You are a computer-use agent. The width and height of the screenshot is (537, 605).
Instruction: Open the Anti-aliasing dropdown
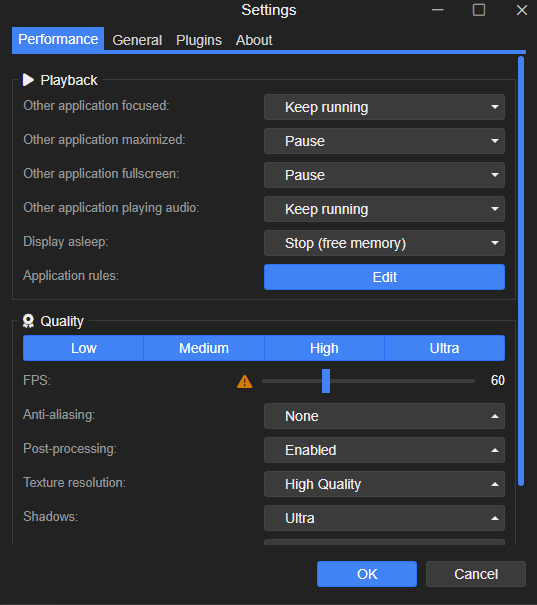pyautogui.click(x=384, y=416)
